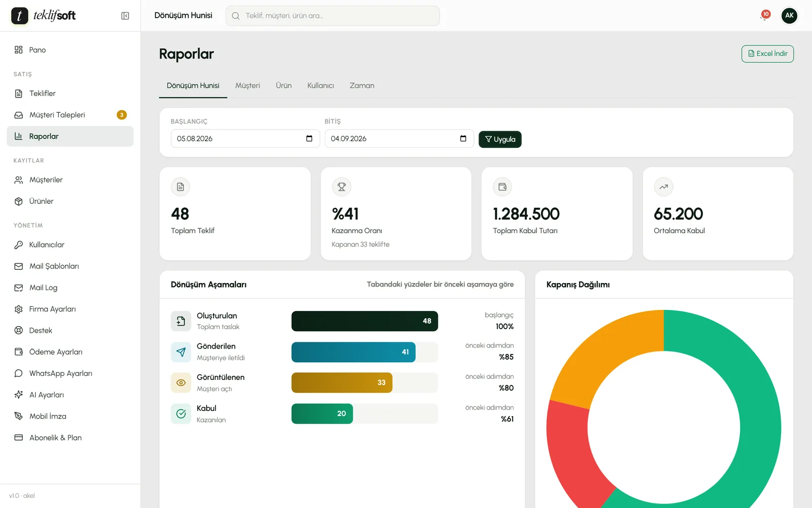812x508 pixels.
Task: Open WhatsApp Ayarları
Action: [70, 373]
